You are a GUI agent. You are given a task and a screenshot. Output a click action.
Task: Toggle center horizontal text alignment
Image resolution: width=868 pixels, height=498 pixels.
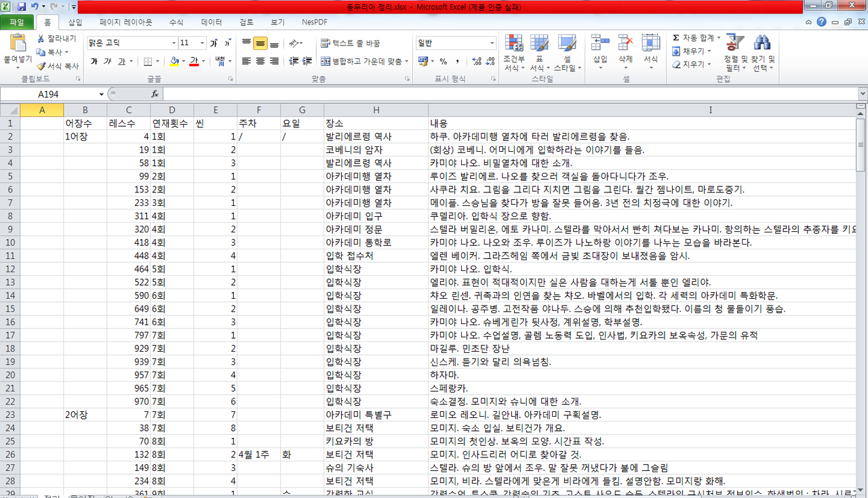(x=260, y=61)
